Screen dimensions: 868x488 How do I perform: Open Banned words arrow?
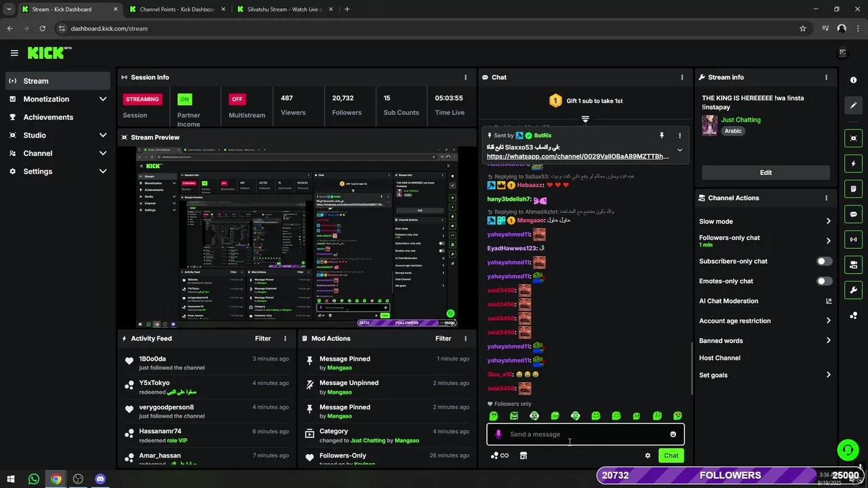coord(828,341)
